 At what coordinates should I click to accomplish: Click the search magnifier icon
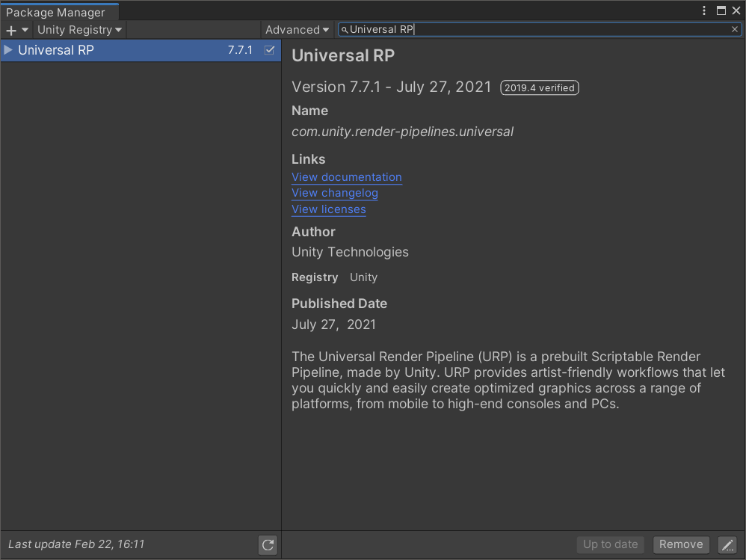click(x=343, y=29)
